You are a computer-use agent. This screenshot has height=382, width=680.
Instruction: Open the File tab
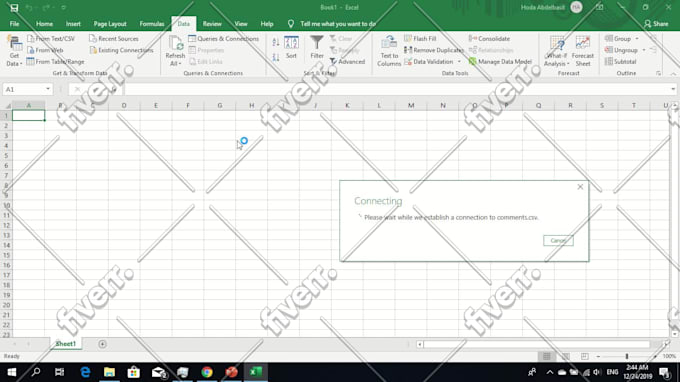[14, 24]
